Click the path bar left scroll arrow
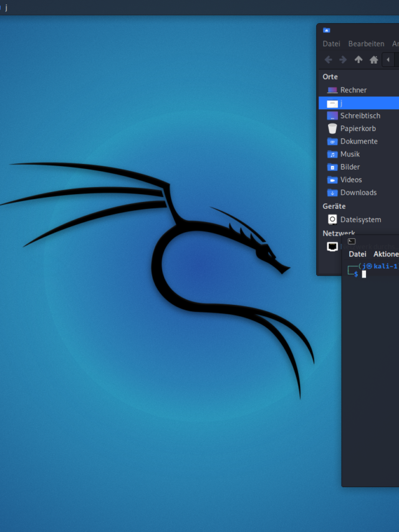This screenshot has width=399, height=532. [388, 60]
